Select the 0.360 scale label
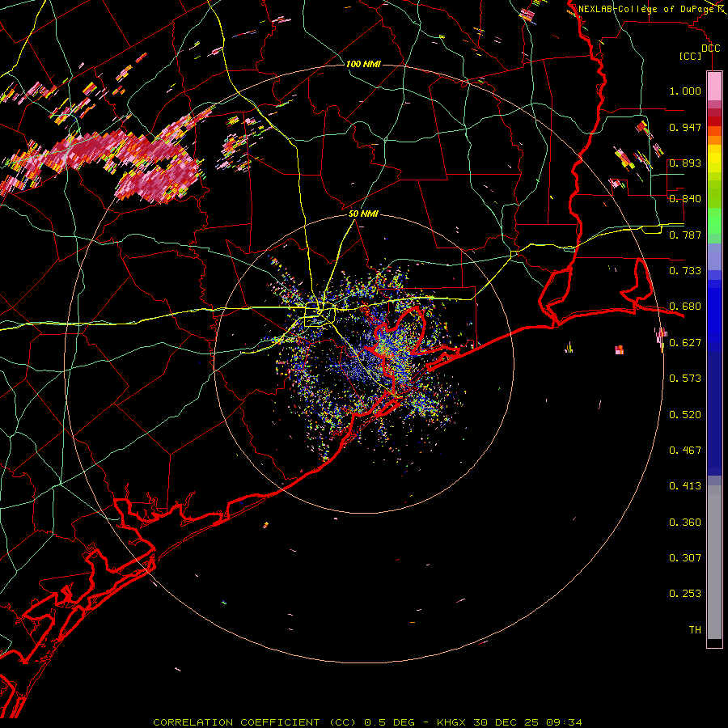Screen dimensions: 728x728 685,523
